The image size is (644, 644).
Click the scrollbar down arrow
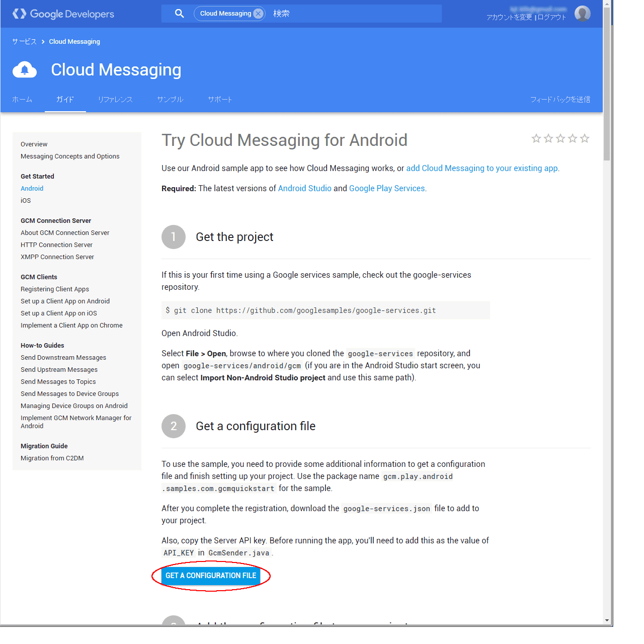click(x=607, y=620)
